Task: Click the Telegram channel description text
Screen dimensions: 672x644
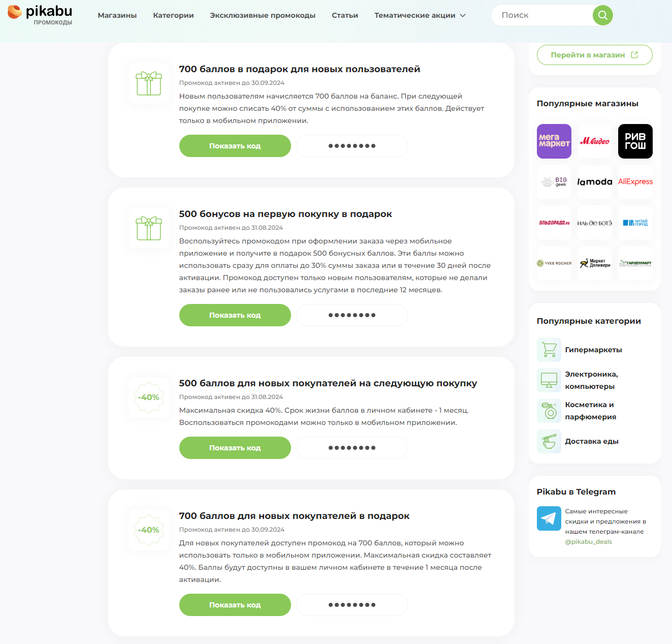Action: pyautogui.click(x=605, y=522)
